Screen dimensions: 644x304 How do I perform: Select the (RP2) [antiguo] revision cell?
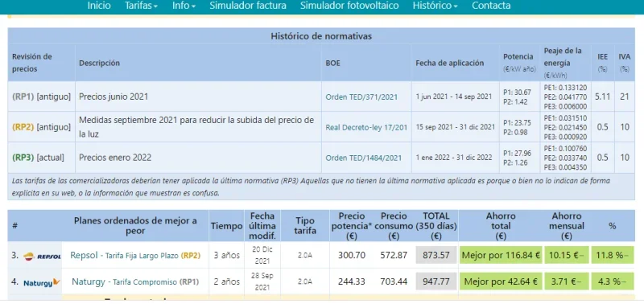pyautogui.click(x=41, y=127)
